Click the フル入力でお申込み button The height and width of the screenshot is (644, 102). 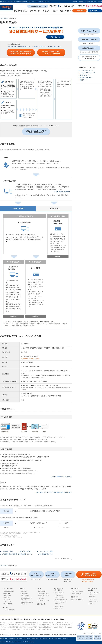tap(51, 52)
